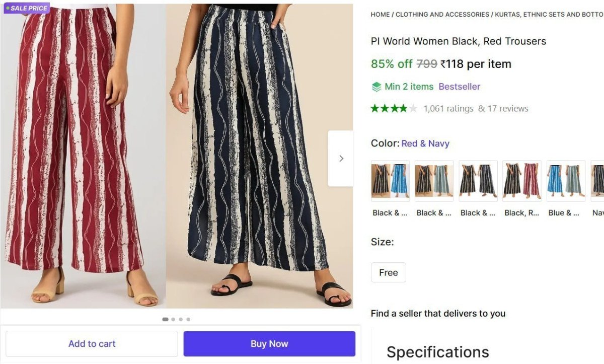Open Clothing and Accessories breadcrumb
The image size is (604, 364).
click(x=442, y=15)
